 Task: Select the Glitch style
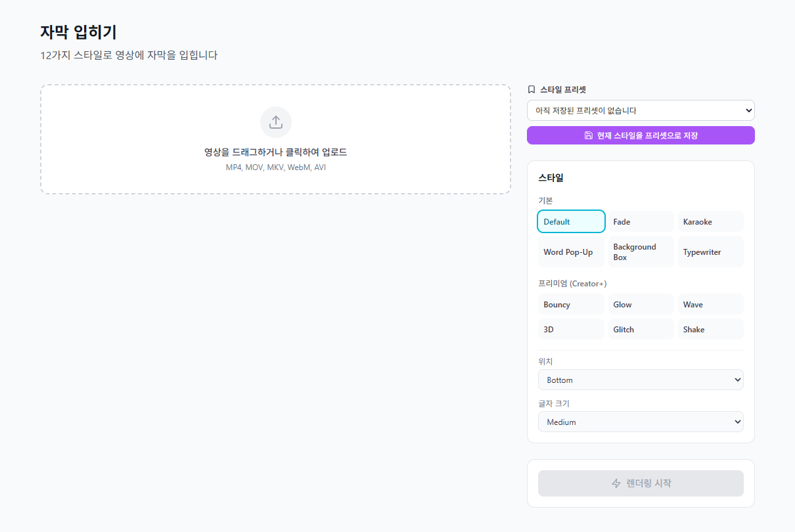pyautogui.click(x=641, y=330)
